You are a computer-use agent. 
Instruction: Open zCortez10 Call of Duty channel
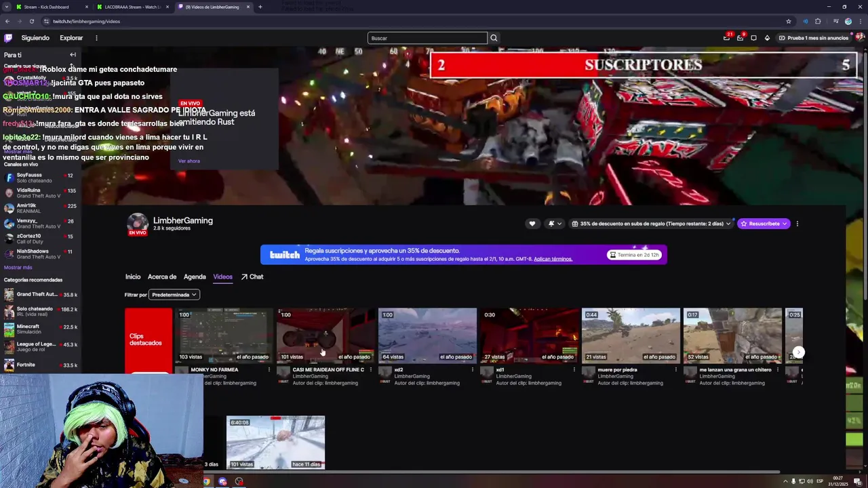[x=41, y=239]
